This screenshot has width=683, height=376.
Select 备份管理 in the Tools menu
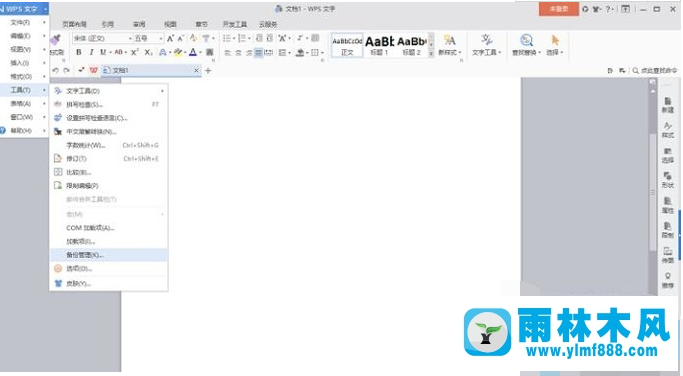(108, 255)
